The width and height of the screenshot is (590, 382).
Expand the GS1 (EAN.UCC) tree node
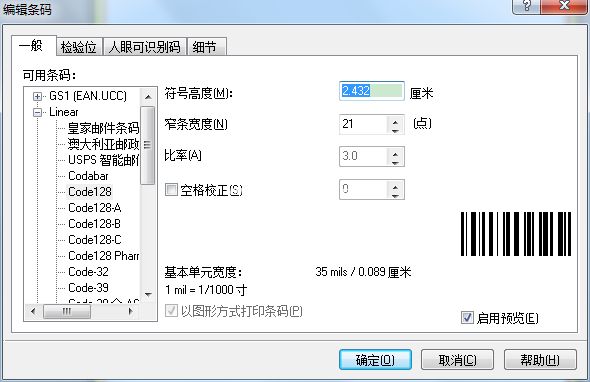37,96
